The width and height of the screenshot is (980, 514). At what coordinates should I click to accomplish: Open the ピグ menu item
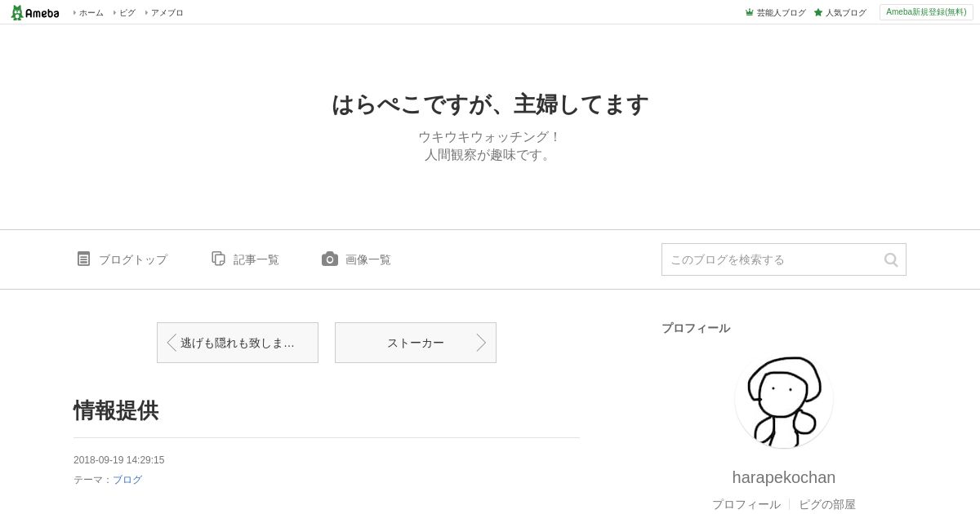point(125,12)
